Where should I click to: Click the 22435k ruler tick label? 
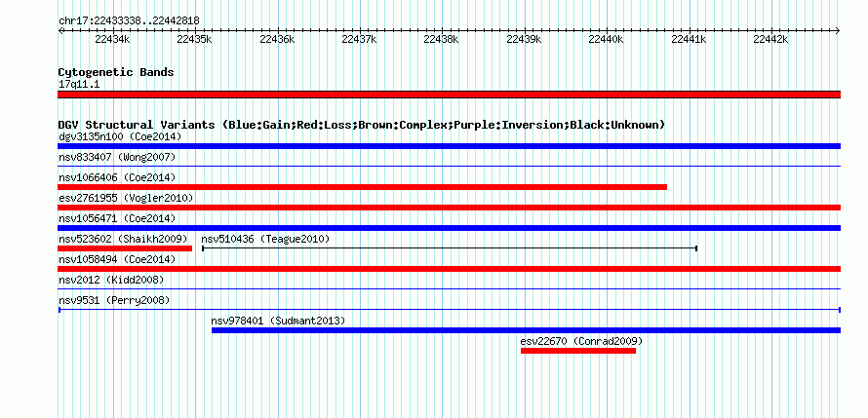coord(194,39)
